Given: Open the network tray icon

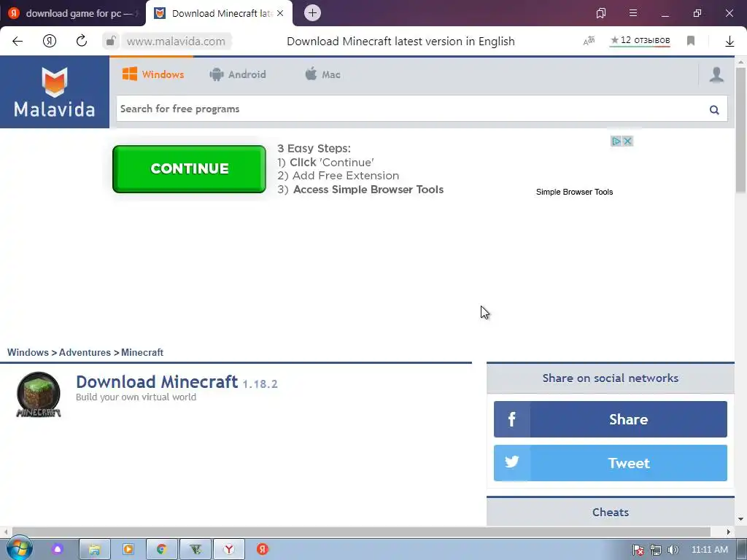Looking at the screenshot, I should (656, 550).
